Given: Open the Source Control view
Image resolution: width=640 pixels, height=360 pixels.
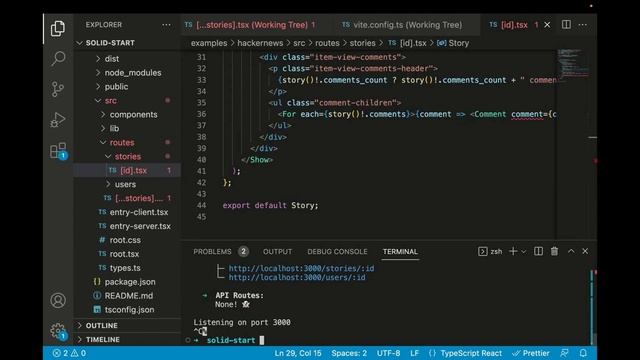Looking at the screenshot, I should 58,89.
